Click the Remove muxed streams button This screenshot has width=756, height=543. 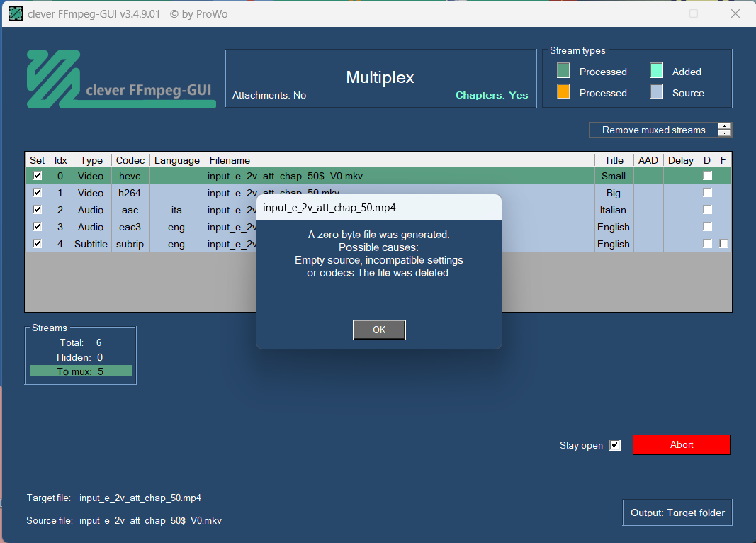[653, 130]
